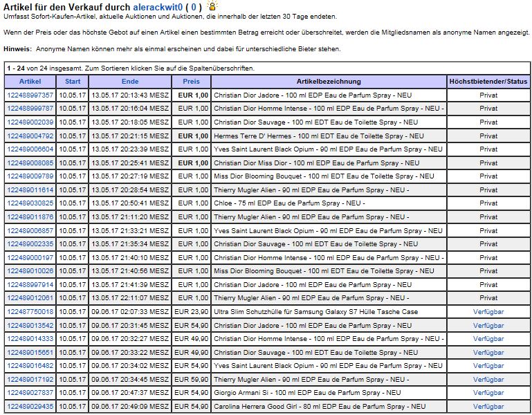Image resolution: width=532 pixels, height=415 pixels.
Task: Sort table by Artikel column
Action: [x=30, y=82]
